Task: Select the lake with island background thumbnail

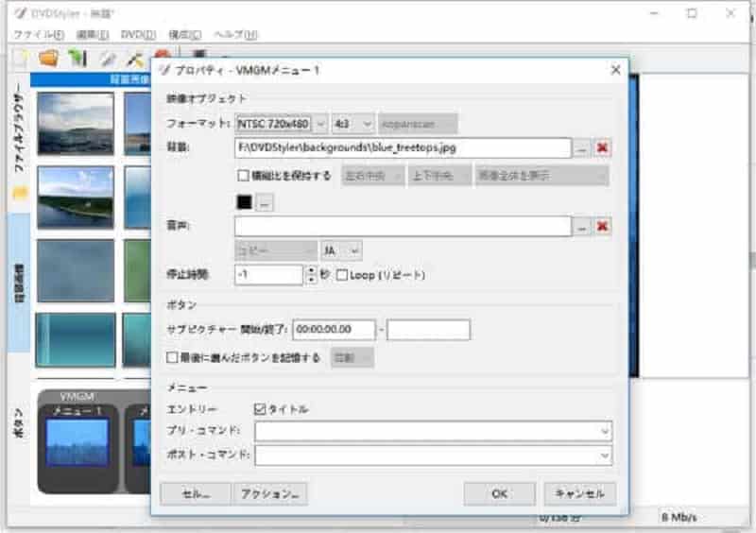Action: [x=76, y=198]
